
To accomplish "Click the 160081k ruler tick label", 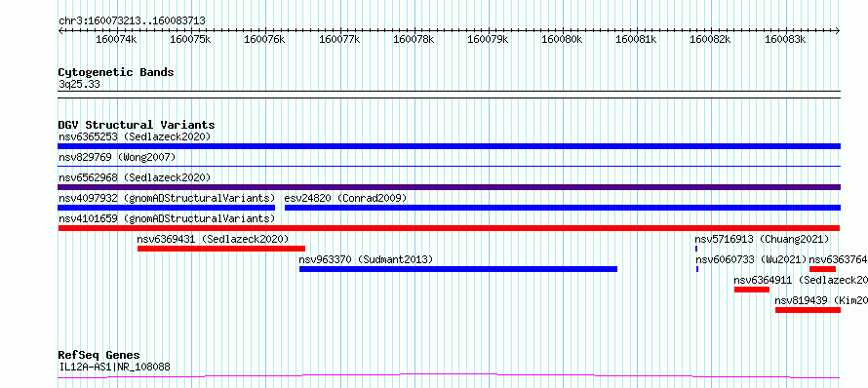I will 637,39.
